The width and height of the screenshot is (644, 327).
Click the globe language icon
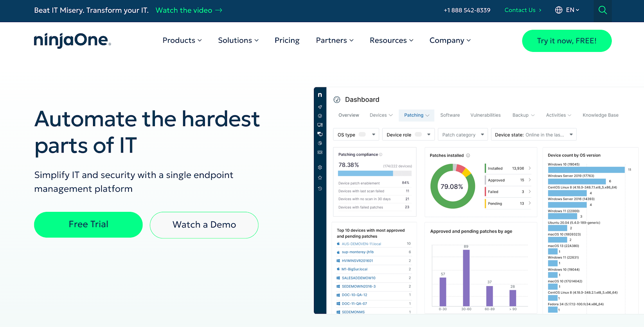pyautogui.click(x=559, y=10)
